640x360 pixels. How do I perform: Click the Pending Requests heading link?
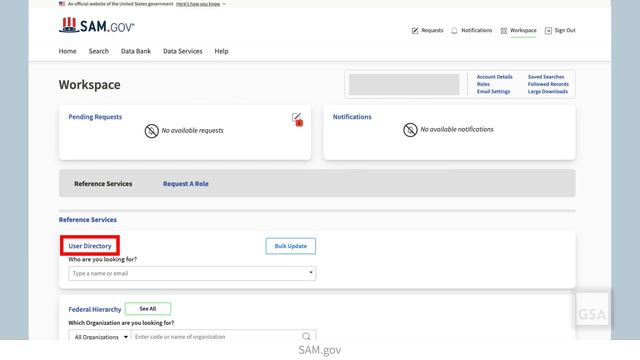[95, 117]
